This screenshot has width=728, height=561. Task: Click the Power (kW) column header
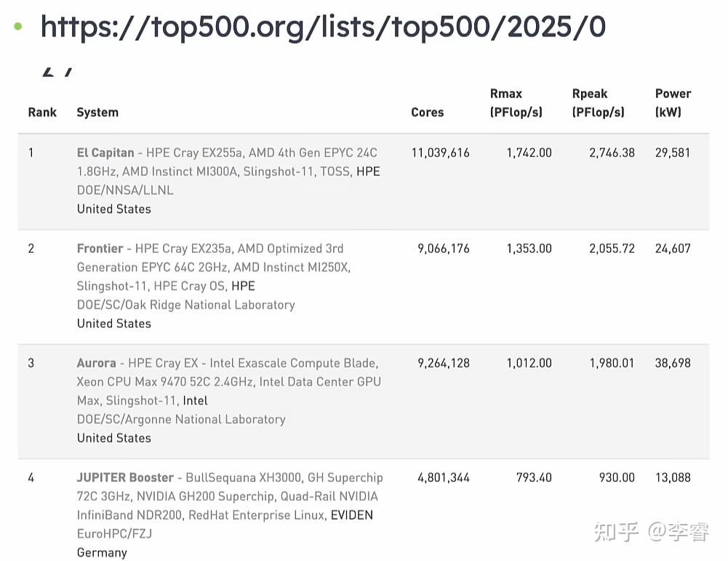point(673,102)
